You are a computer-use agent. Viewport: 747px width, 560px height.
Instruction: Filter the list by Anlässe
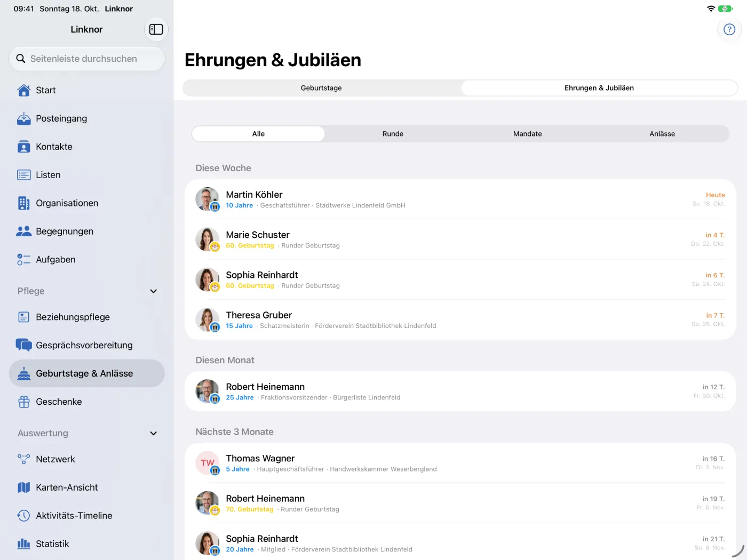pos(662,134)
